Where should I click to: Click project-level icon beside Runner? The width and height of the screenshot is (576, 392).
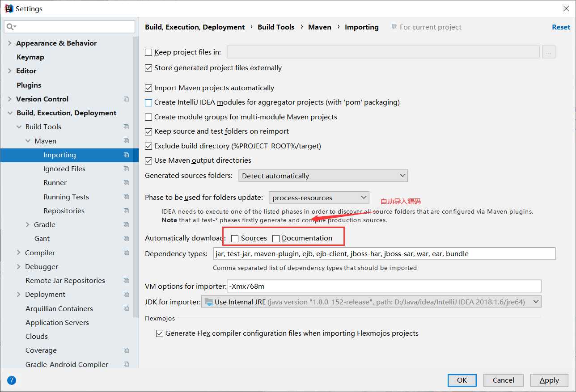tap(126, 182)
